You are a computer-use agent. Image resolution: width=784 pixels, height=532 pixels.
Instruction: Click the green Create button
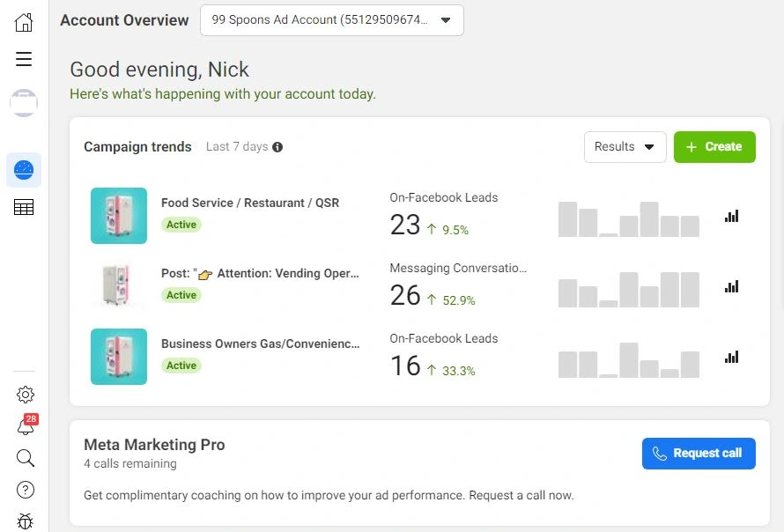(x=714, y=147)
